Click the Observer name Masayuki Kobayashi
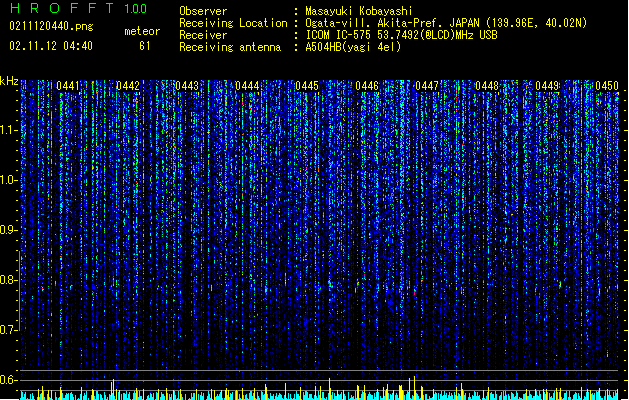Image resolution: width=629 pixels, height=400 pixels. 359,11
